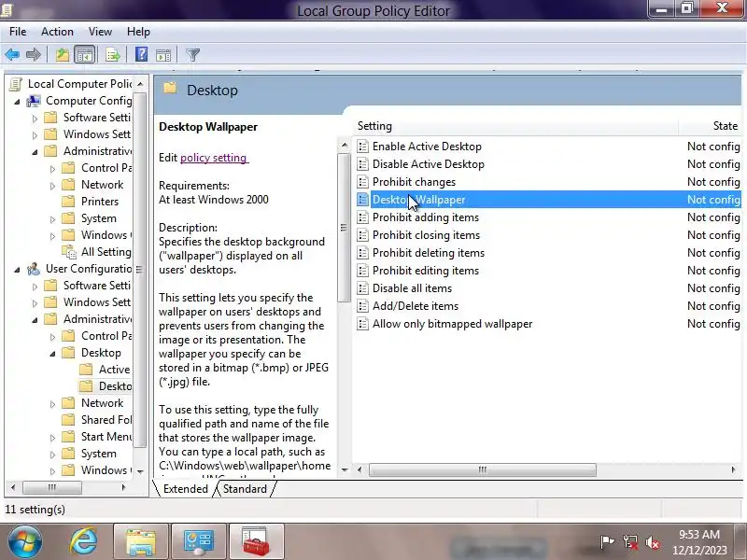Collapse the Desktop tree node

[x=52, y=354]
